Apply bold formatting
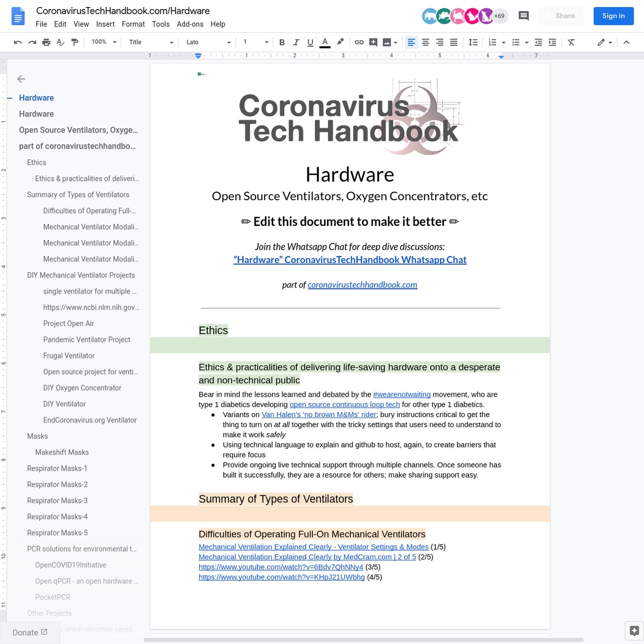Image resolution: width=644 pixels, height=644 pixels. 282,42
